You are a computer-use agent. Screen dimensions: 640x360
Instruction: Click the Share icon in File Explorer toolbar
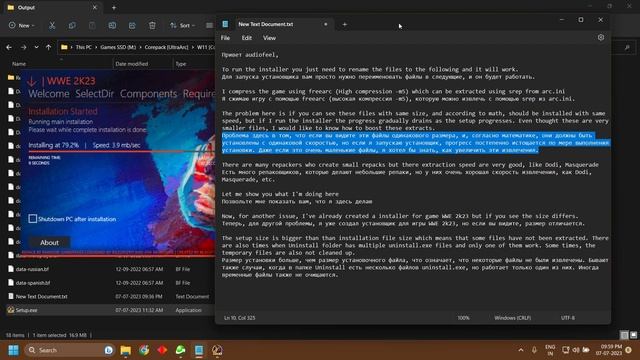(132, 25)
